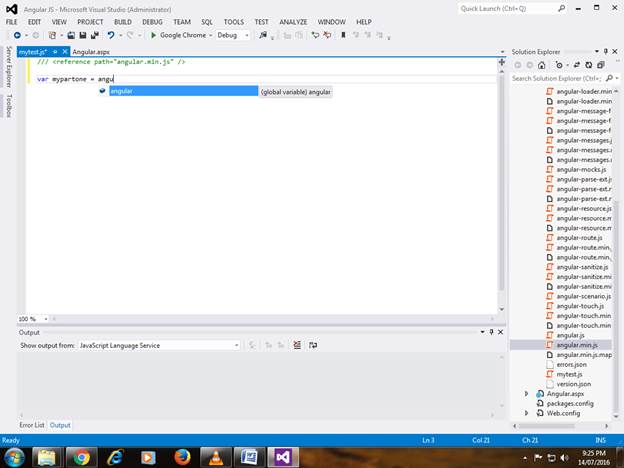Open Internet Explorer from the taskbar
The height and width of the screenshot is (468, 624).
[115, 457]
